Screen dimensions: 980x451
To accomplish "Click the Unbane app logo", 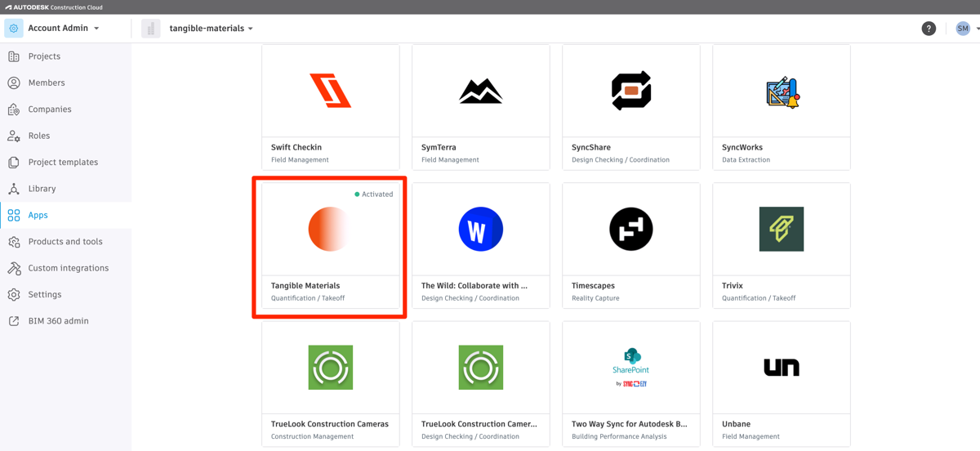I will click(782, 368).
